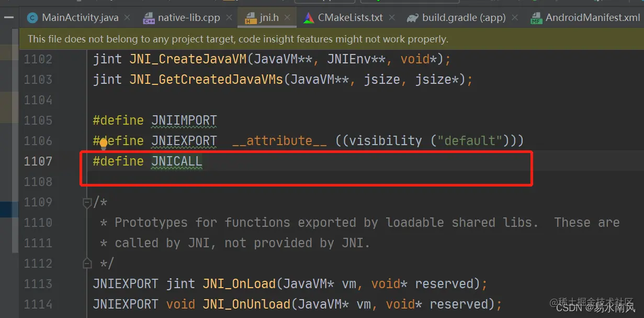Click line number 1102 in the gutter
The width and height of the screenshot is (644, 318).
point(38,59)
